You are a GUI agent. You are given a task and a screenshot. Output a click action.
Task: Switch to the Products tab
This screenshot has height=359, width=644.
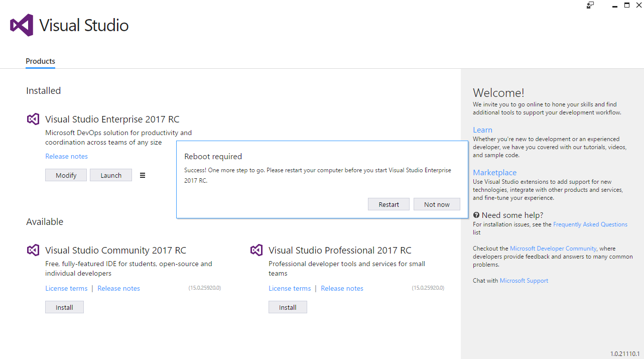[x=40, y=61]
